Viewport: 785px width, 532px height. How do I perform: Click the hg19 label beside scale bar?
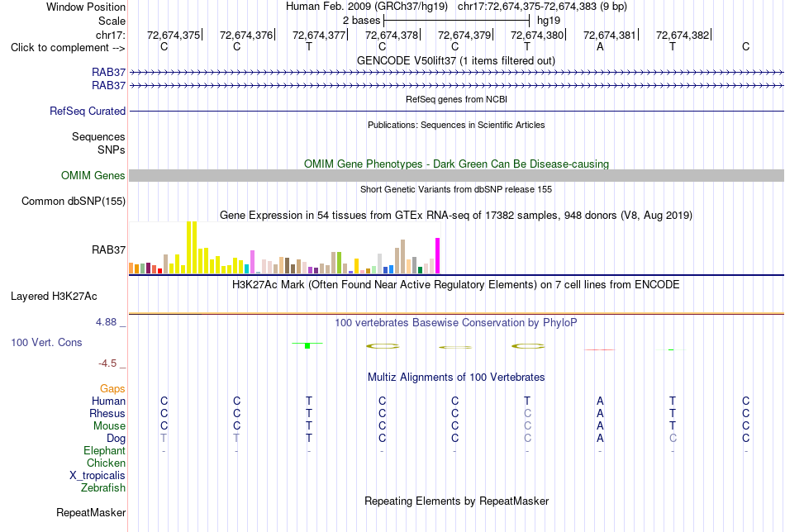point(549,21)
